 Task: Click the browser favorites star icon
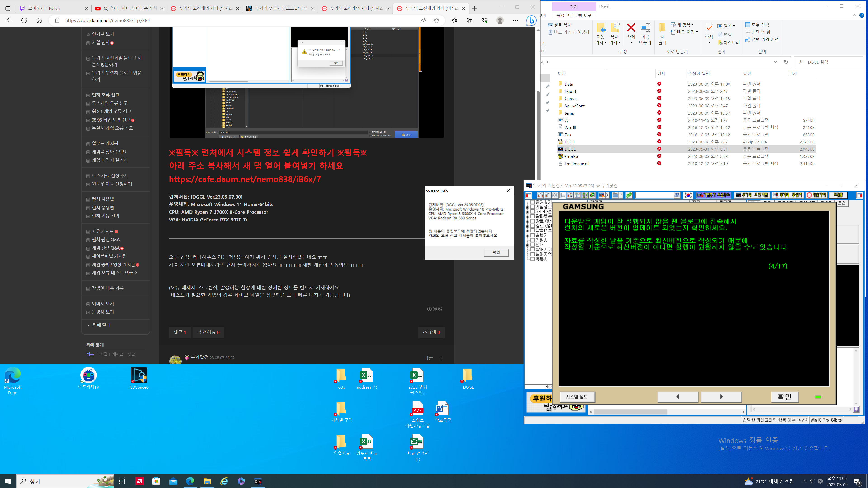436,21
